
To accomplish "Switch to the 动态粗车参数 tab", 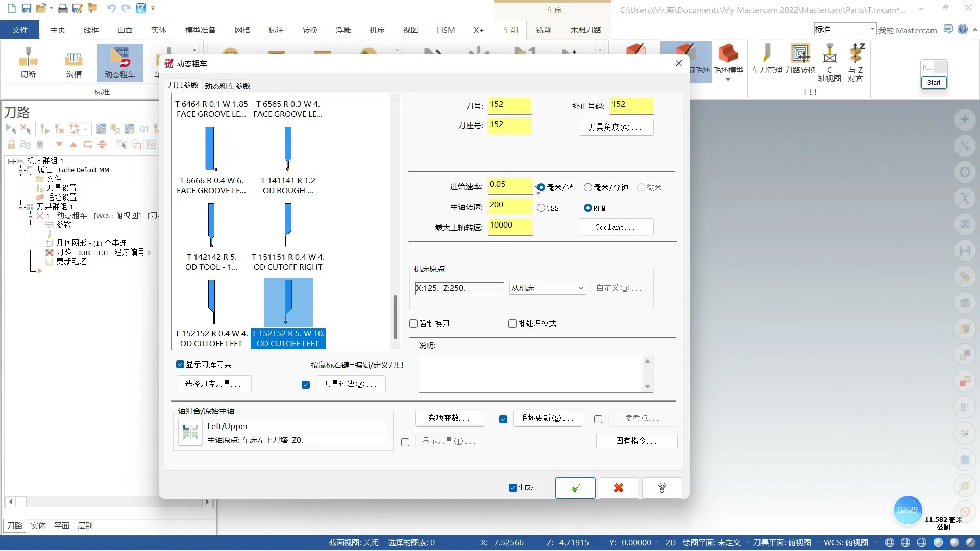I will click(228, 86).
